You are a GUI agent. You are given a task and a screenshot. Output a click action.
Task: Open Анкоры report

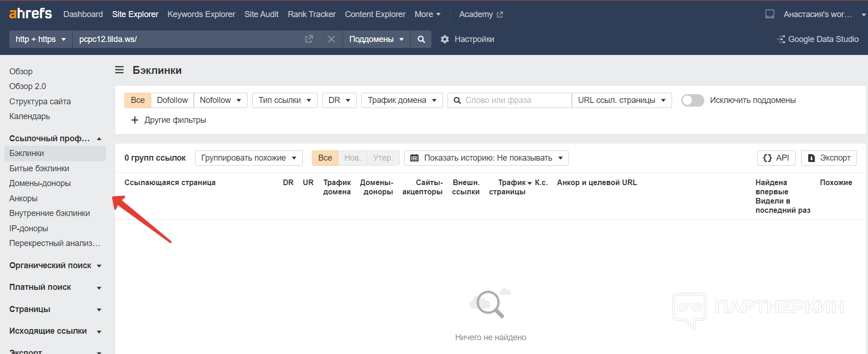pos(24,198)
